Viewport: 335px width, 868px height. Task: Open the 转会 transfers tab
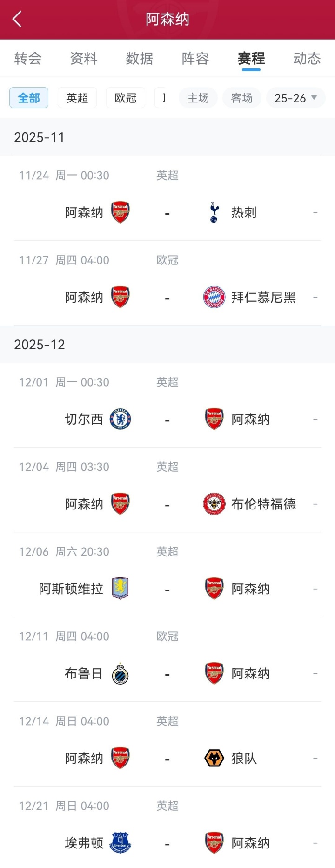[x=28, y=59]
